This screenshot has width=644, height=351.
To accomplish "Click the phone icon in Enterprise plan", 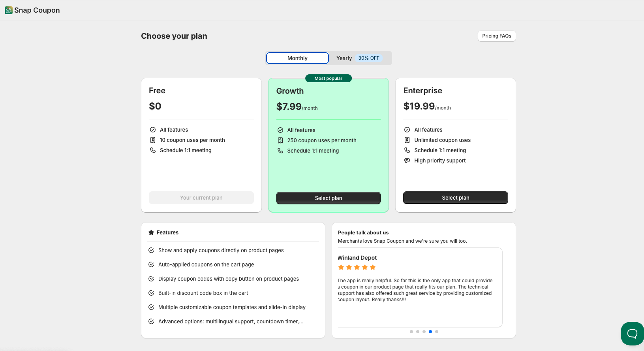I will click(407, 150).
